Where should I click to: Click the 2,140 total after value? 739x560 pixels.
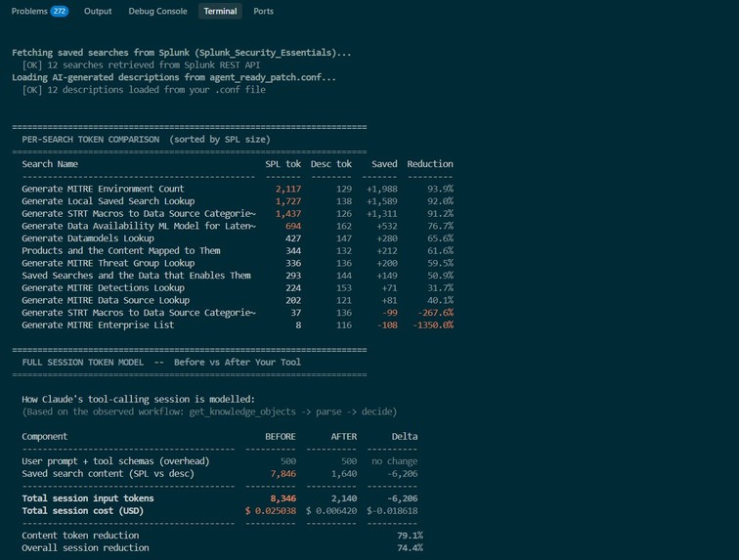tap(343, 498)
